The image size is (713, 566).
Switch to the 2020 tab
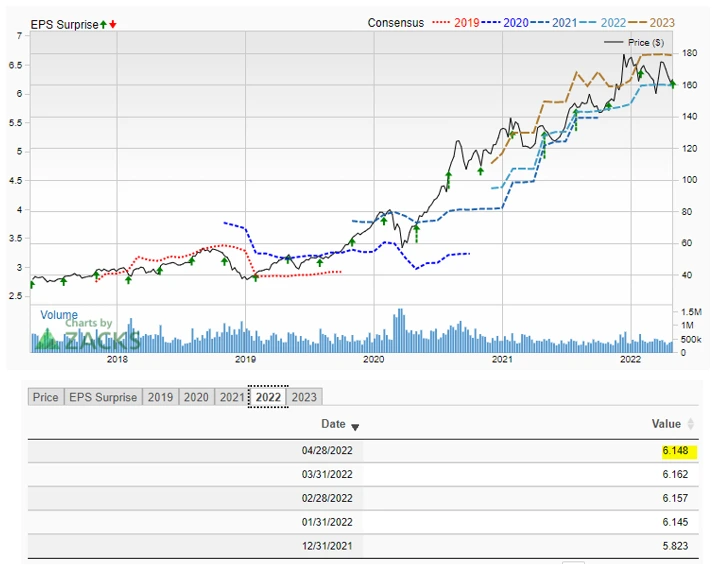pyautogui.click(x=196, y=397)
